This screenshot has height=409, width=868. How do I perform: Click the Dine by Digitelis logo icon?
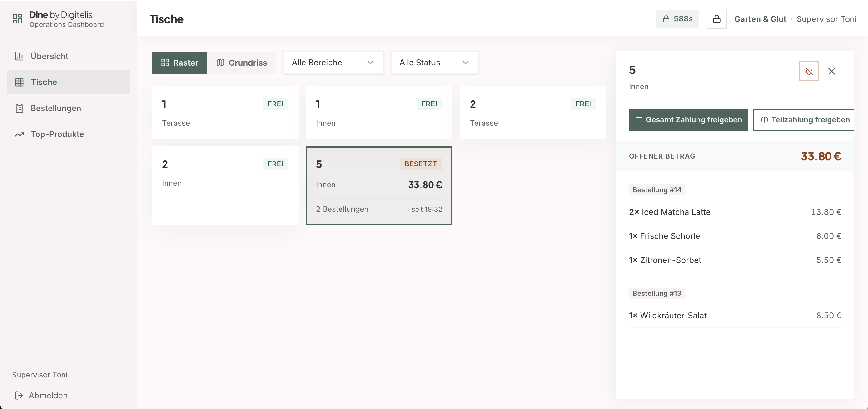click(18, 19)
